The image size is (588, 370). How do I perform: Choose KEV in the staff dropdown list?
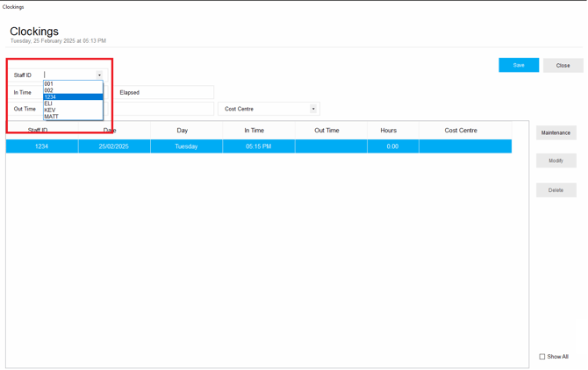73,110
